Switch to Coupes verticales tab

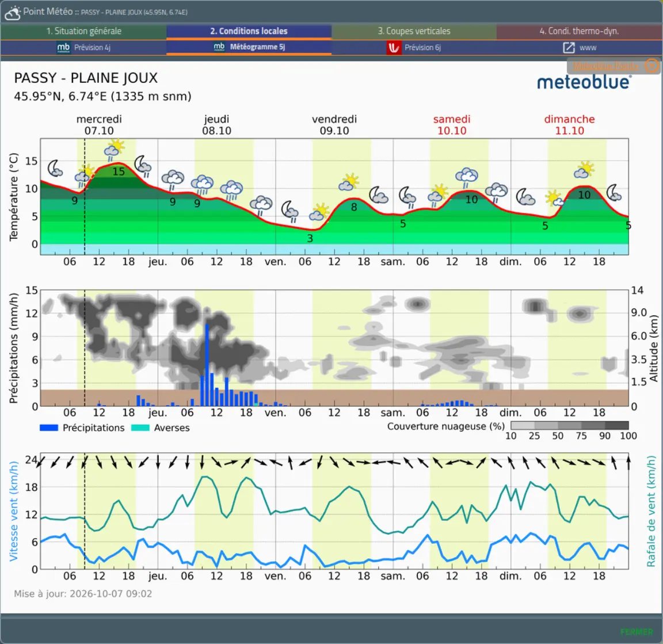tap(414, 31)
